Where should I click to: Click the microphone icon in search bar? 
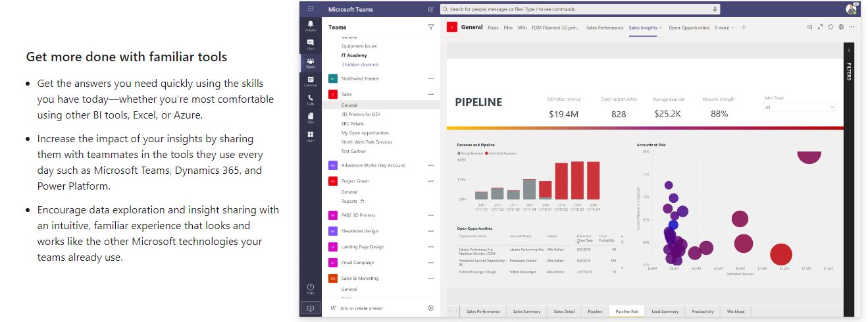click(715, 9)
